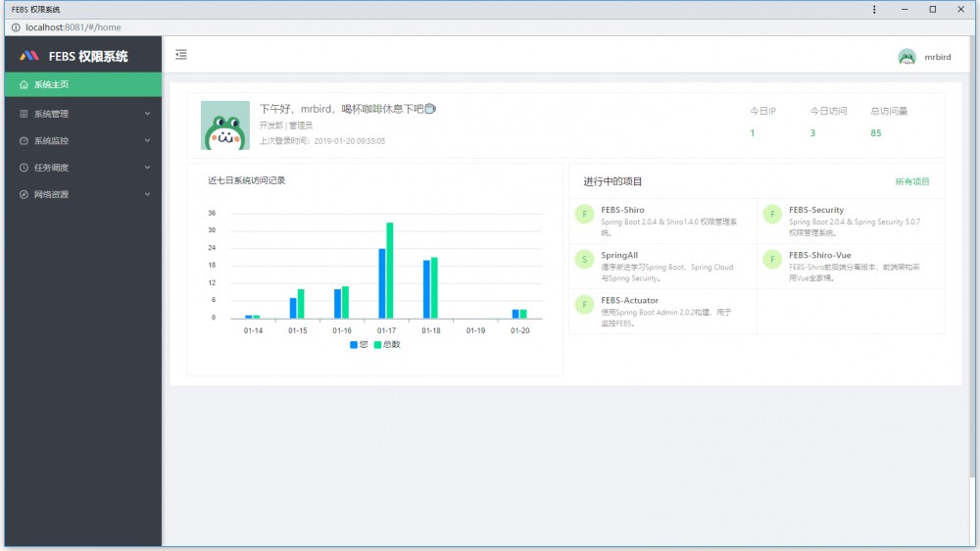Click the 近七日系统访问记录 chart title
980x551 pixels.
click(x=246, y=180)
